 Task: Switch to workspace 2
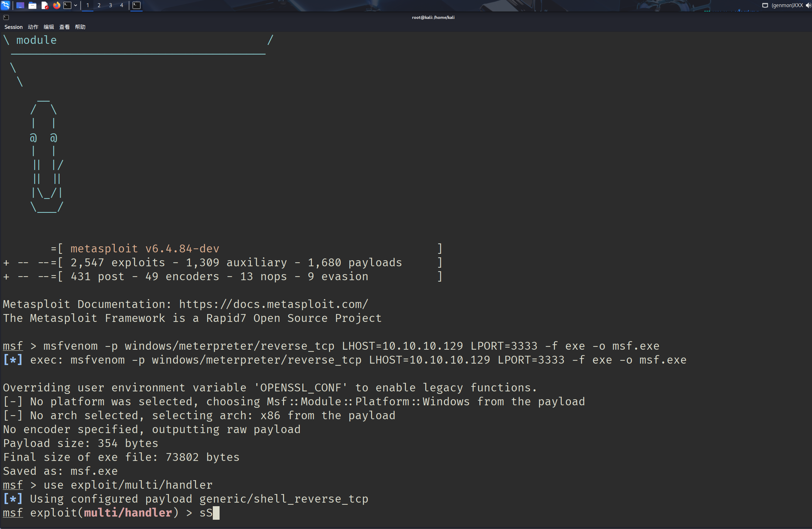99,5
